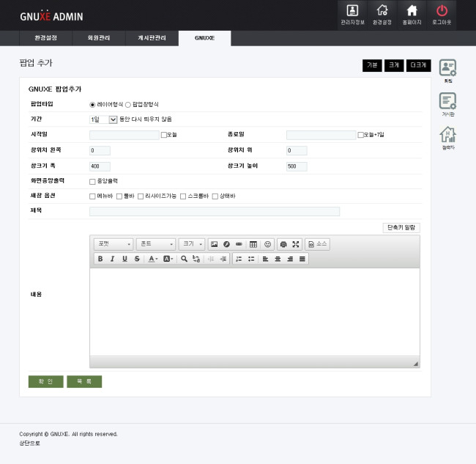The height and width of the screenshot is (464, 476).
Task: Select the 팝업창형식 radio button
Action: coord(128,105)
